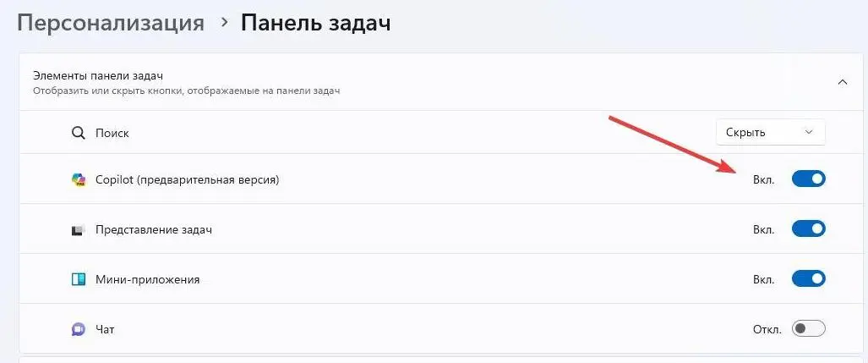Click the Copilot (предварительная версия) label
Image resolution: width=868 pixels, height=363 pixels.
tap(188, 179)
